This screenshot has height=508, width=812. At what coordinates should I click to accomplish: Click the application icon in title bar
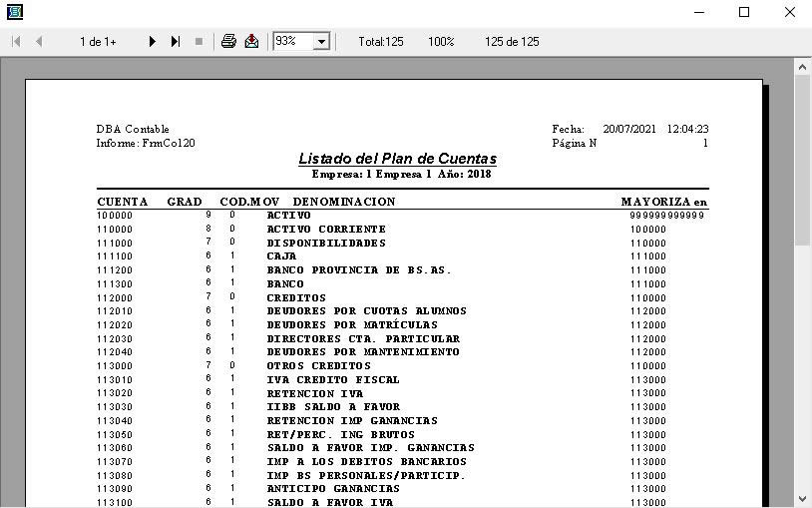(14, 12)
